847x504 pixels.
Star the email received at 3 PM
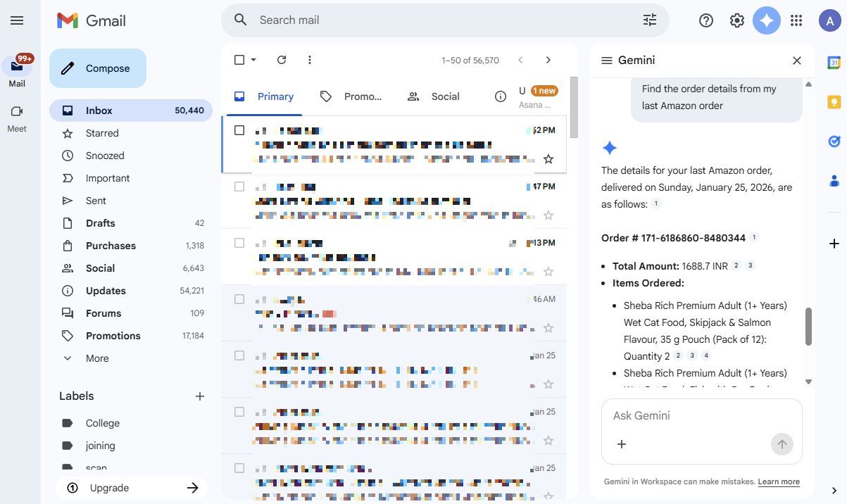click(548, 272)
